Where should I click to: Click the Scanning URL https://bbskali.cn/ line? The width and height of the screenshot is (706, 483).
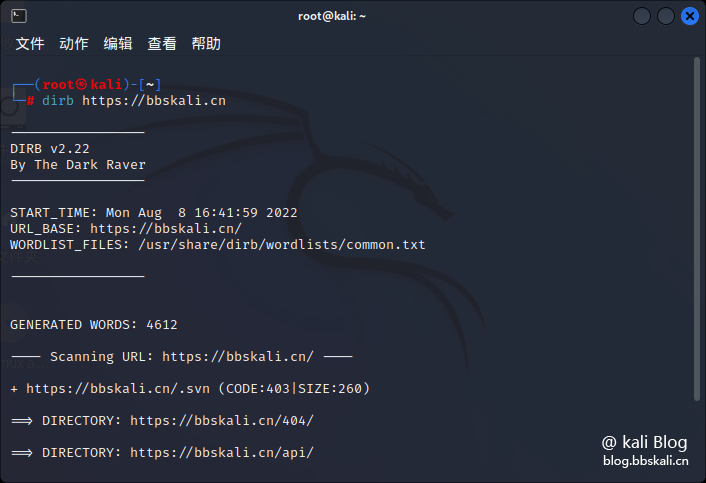click(x=181, y=357)
